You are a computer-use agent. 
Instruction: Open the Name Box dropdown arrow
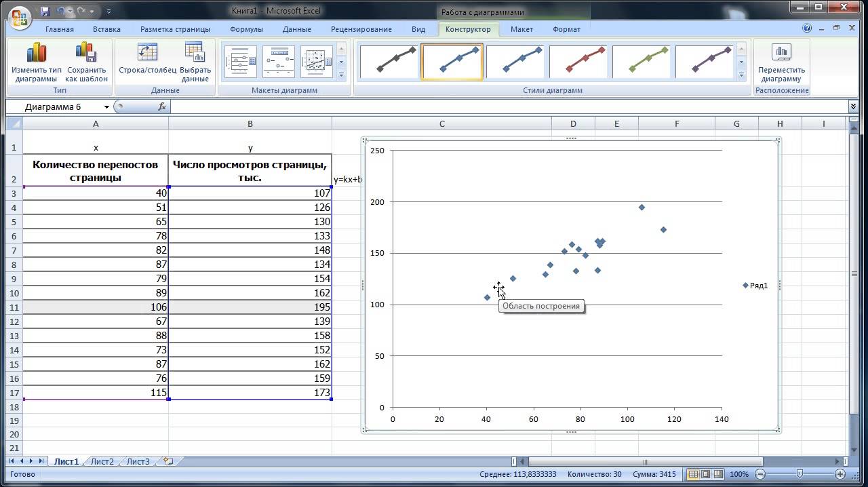coord(106,107)
